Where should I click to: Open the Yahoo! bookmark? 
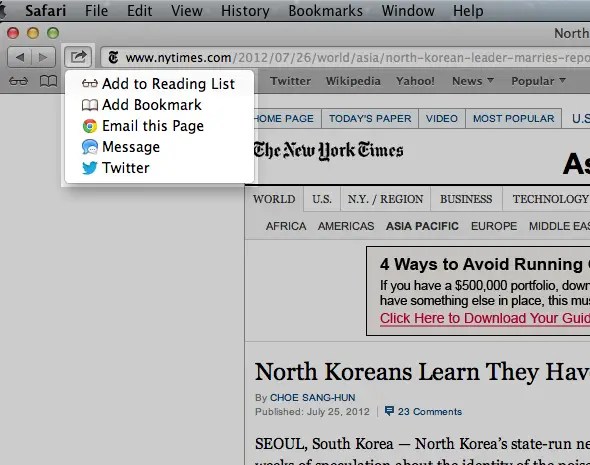(x=415, y=81)
